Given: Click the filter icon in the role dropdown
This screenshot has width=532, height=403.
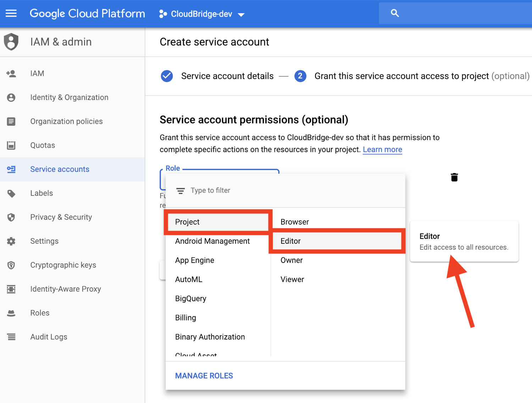Looking at the screenshot, I should (181, 191).
